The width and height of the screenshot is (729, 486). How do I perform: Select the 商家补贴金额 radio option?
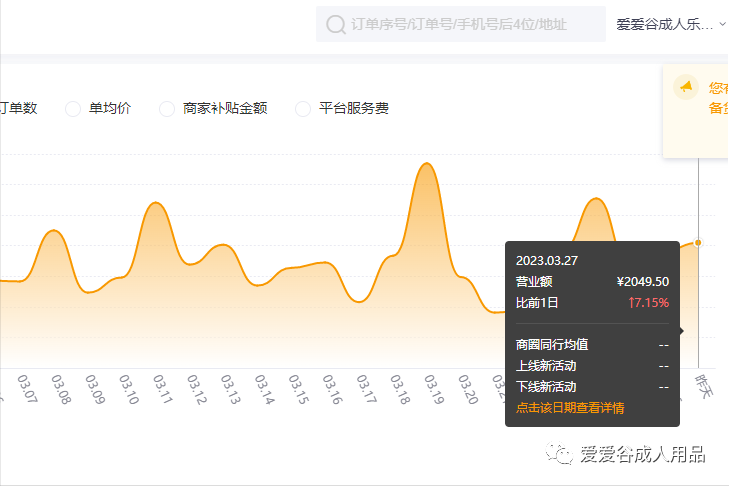[167, 109]
